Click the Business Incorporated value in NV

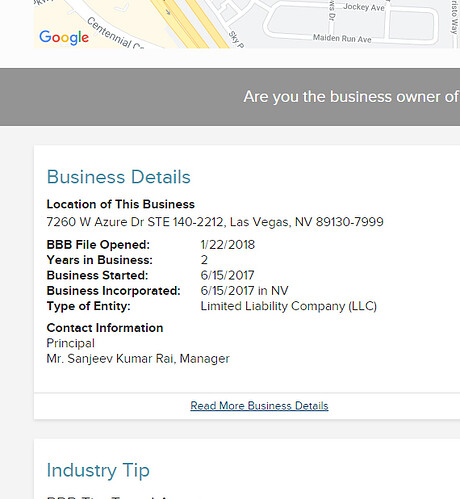coord(244,291)
